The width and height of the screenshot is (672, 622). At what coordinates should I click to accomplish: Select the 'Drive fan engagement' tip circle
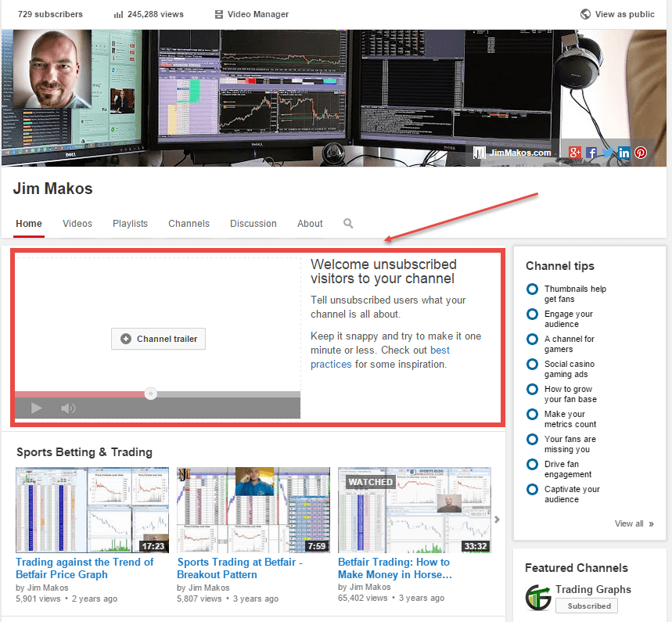[532, 464]
